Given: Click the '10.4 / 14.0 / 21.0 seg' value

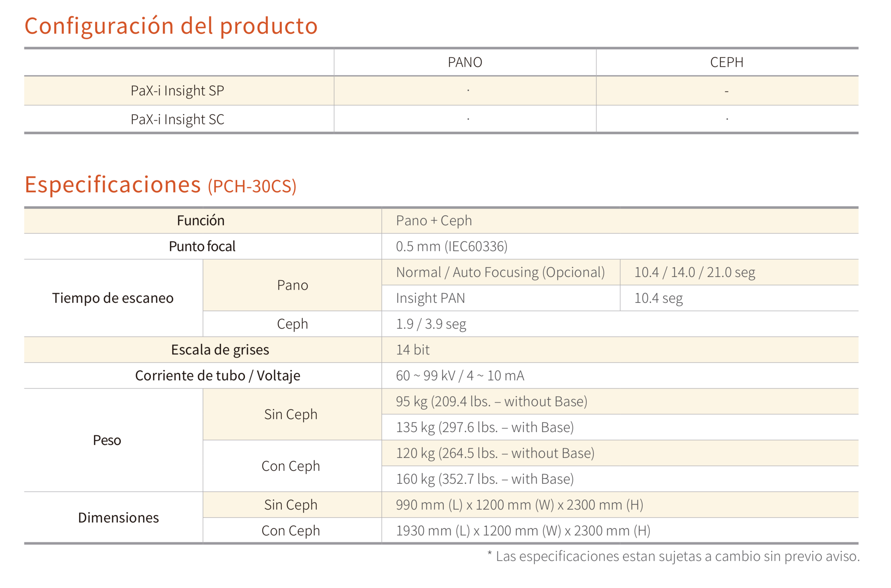Looking at the screenshot, I should (695, 272).
